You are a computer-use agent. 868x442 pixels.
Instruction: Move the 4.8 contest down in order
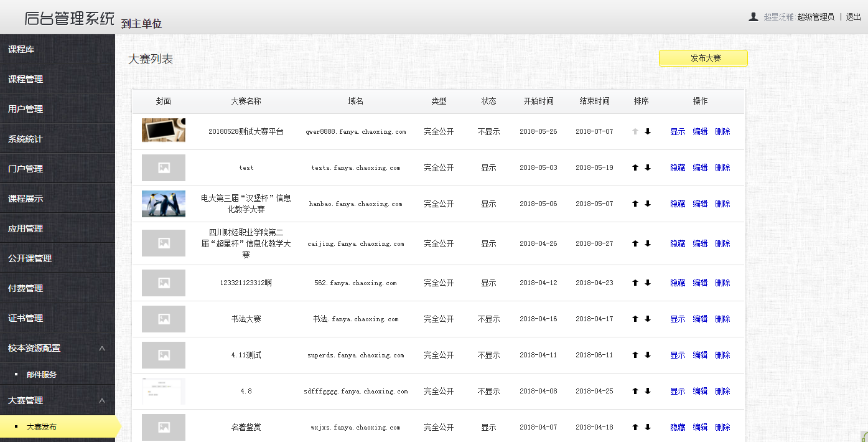pyautogui.click(x=647, y=391)
